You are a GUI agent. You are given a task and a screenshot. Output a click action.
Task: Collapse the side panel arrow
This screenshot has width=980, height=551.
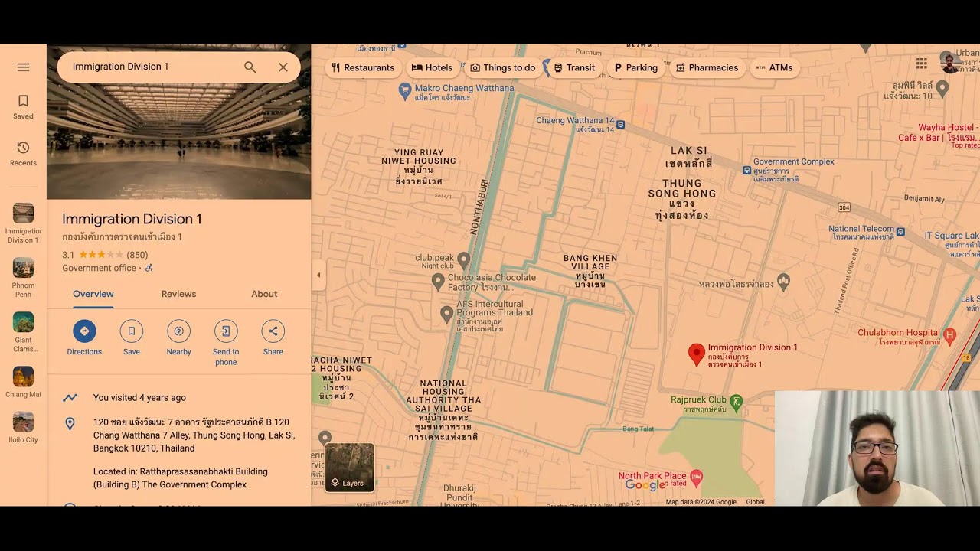pos(318,275)
